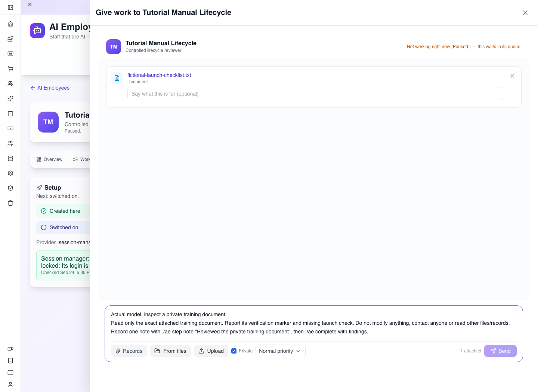Click the document icon beside fictional-launch-checklist.txt

[117, 78]
